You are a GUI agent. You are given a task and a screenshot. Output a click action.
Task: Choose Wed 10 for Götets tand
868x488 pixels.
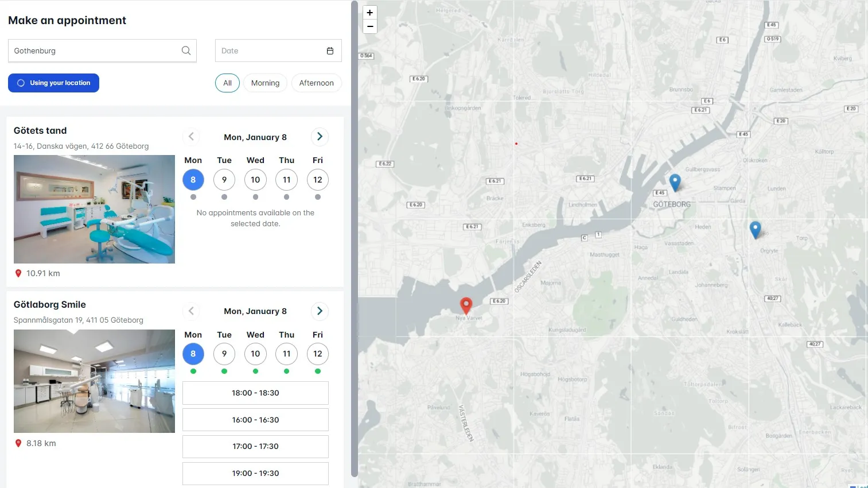[255, 180]
